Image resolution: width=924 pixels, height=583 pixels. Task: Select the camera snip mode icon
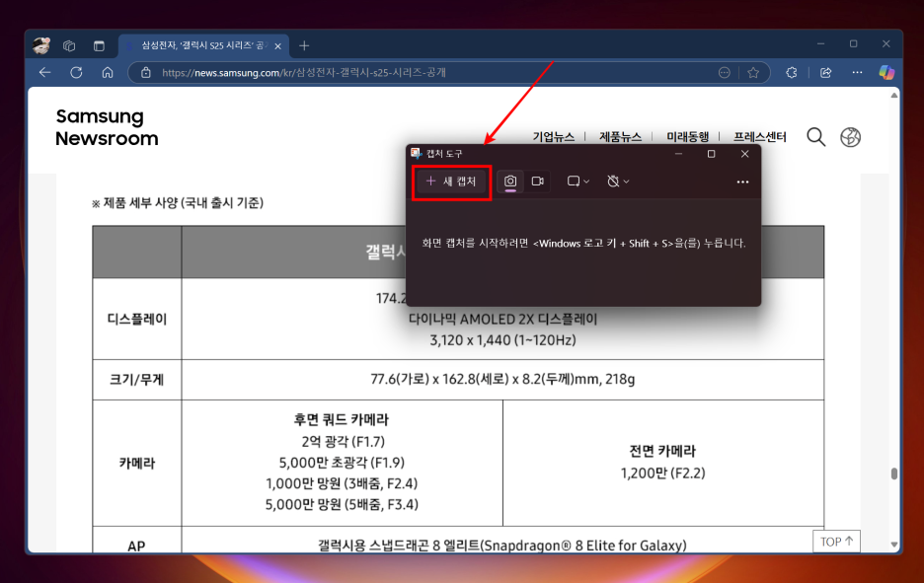pyautogui.click(x=510, y=182)
